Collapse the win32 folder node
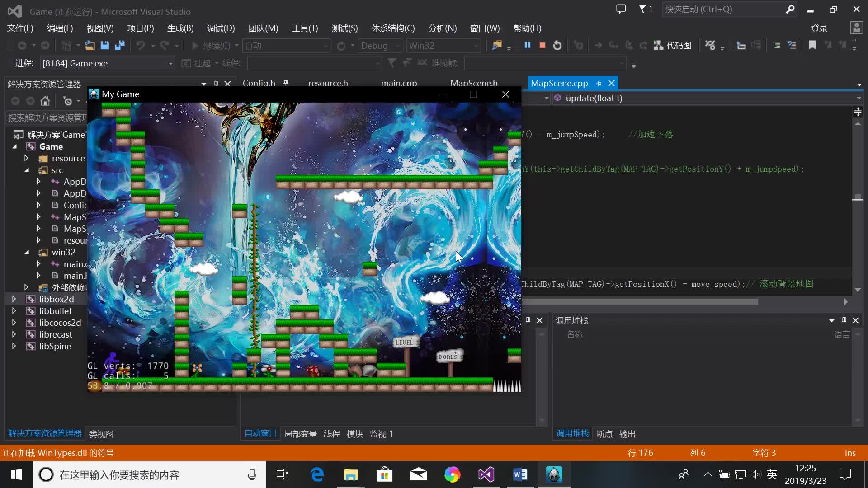Screen dimensions: 868x488 pos(26,252)
